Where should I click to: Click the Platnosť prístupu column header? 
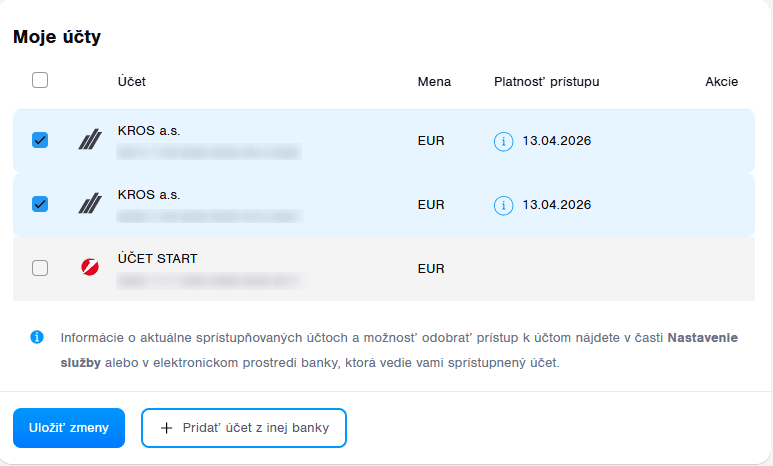tap(546, 81)
